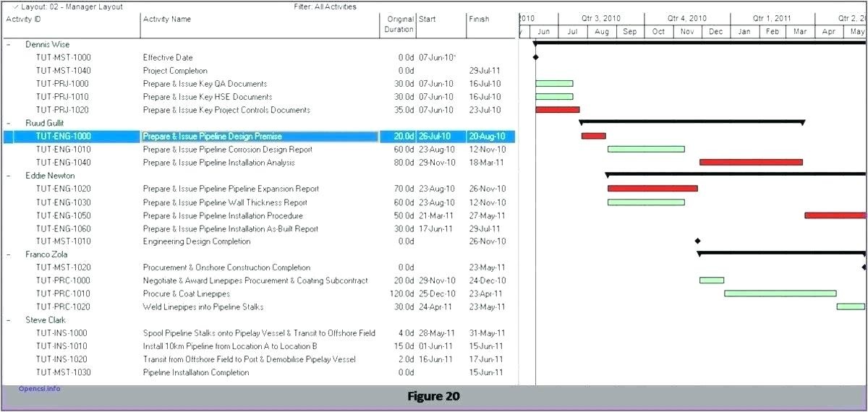Open the Opencsi.info link
The image size is (868, 412).
pyautogui.click(x=40, y=389)
